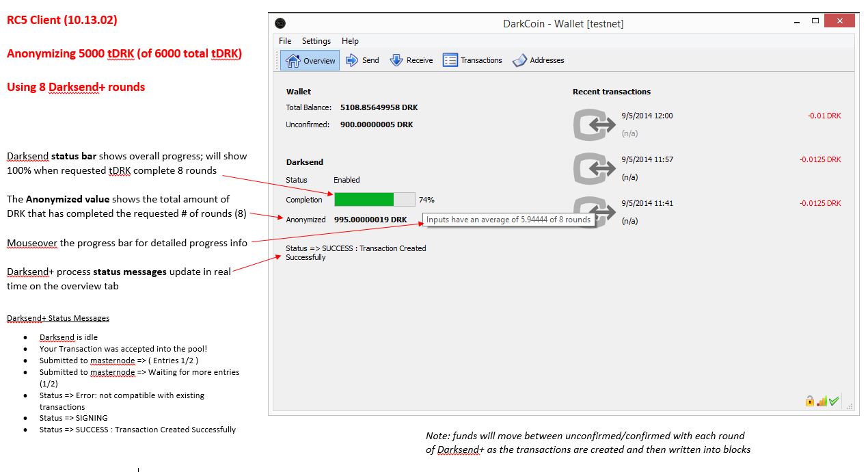
Task: Click the '9/5/2014 12:00' transaction date
Action: [x=647, y=116]
